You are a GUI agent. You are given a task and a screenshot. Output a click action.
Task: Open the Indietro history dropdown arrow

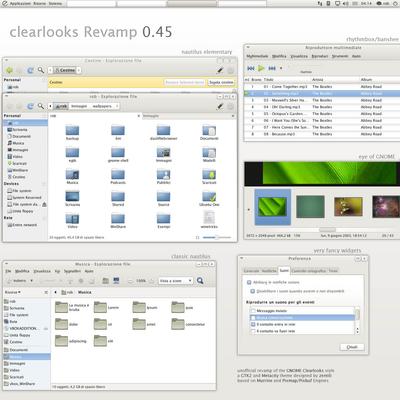click(x=32, y=281)
